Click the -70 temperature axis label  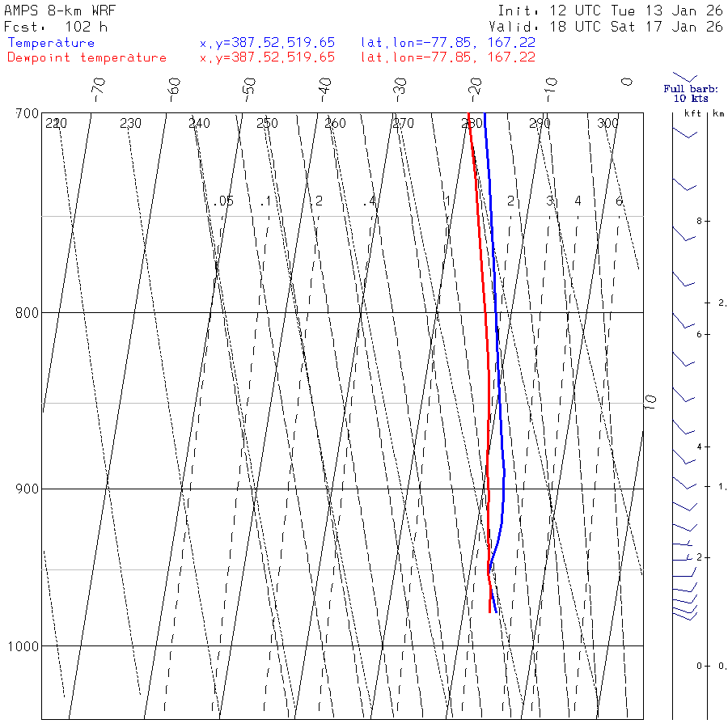point(99,90)
